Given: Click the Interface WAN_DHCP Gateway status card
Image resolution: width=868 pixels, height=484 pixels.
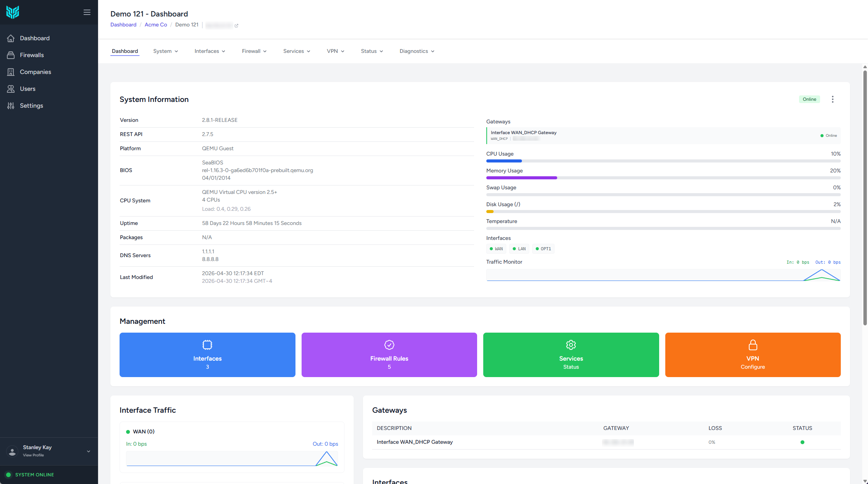Looking at the screenshot, I should pos(663,136).
